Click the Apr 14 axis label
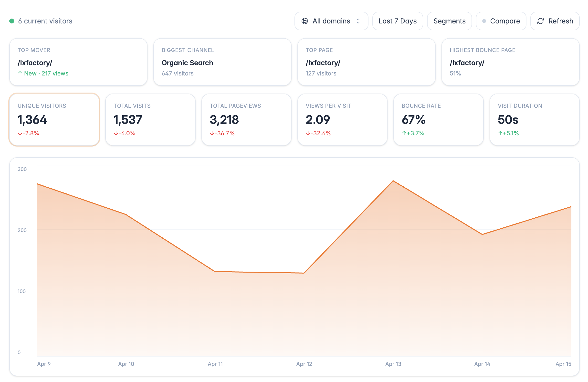588x382 pixels. tap(482, 364)
